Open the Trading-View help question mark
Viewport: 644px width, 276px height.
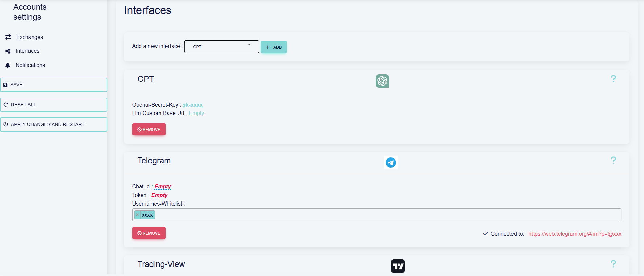pyautogui.click(x=613, y=264)
